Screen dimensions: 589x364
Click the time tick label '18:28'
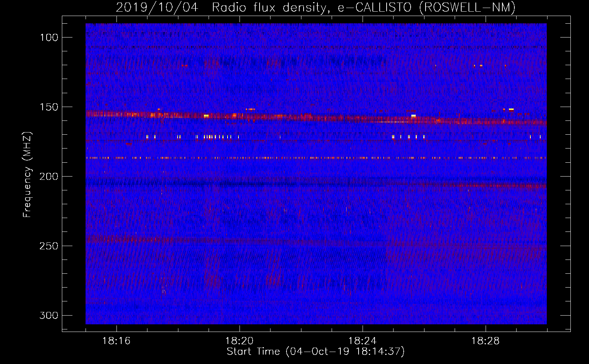[486, 341]
